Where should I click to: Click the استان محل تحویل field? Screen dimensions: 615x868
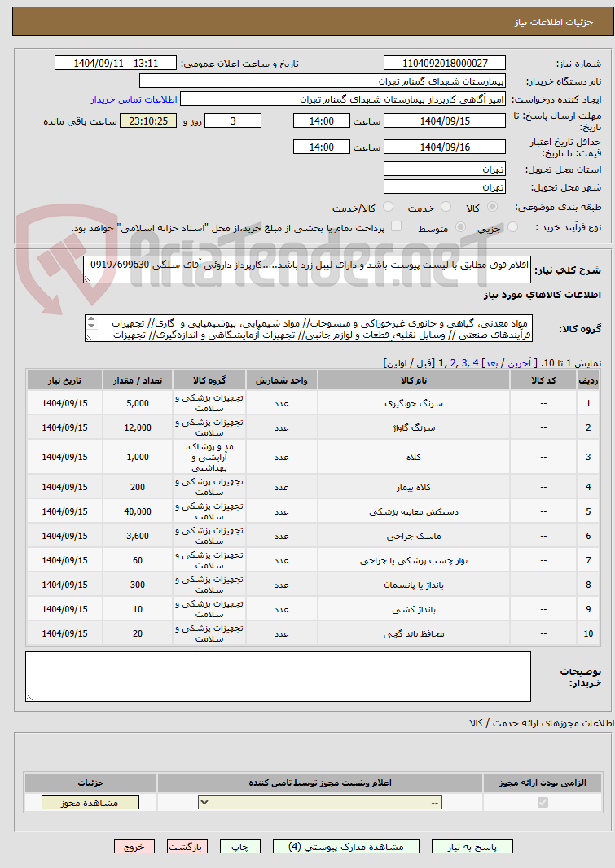click(x=445, y=169)
